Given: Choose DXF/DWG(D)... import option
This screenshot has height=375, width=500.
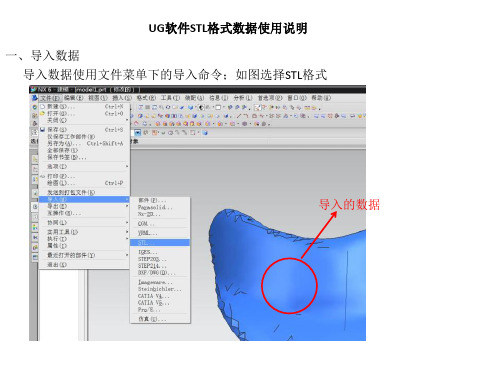Looking at the screenshot, I should click(160, 273).
